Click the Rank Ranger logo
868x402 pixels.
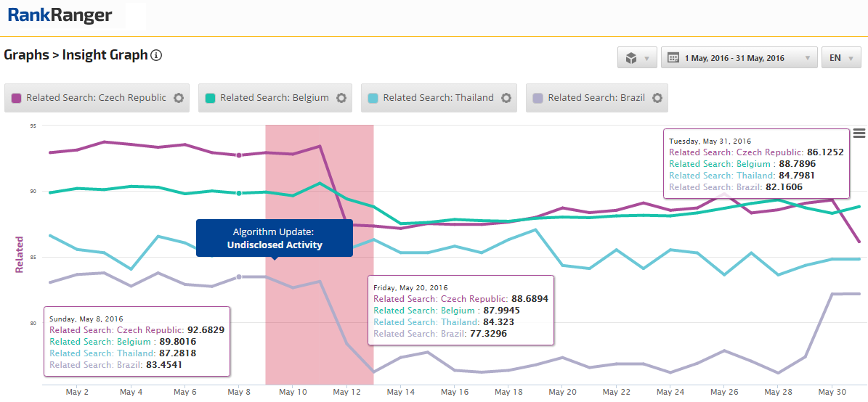point(60,15)
